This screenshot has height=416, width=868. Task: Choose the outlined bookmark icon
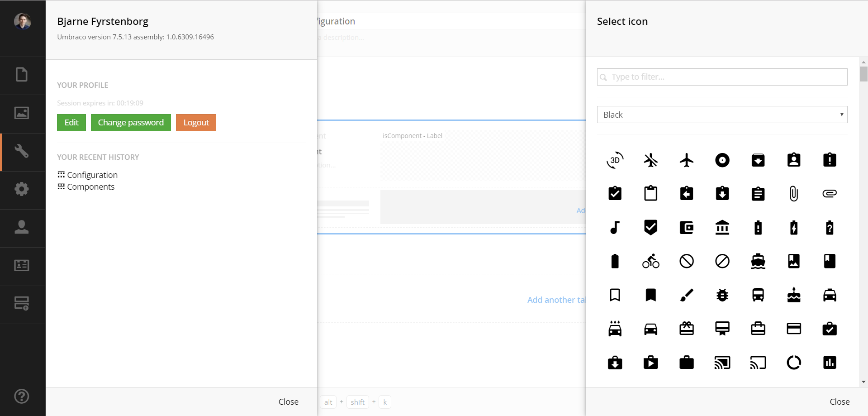615,295
